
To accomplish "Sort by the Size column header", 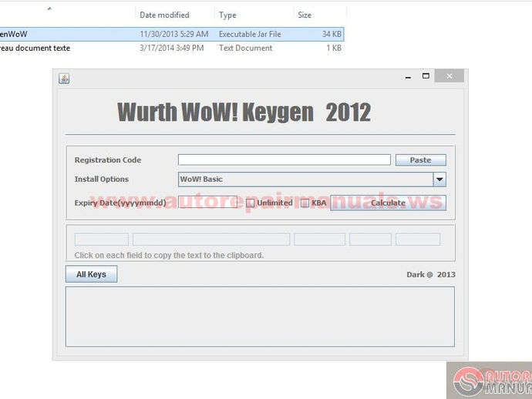I will pyautogui.click(x=305, y=15).
